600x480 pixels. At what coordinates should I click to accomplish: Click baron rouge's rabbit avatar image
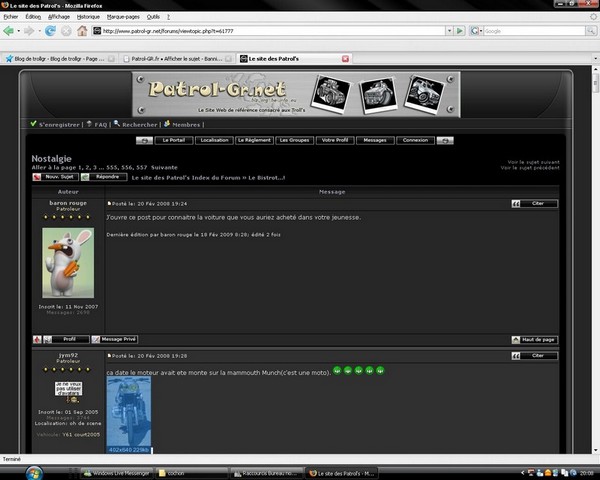tap(68, 263)
